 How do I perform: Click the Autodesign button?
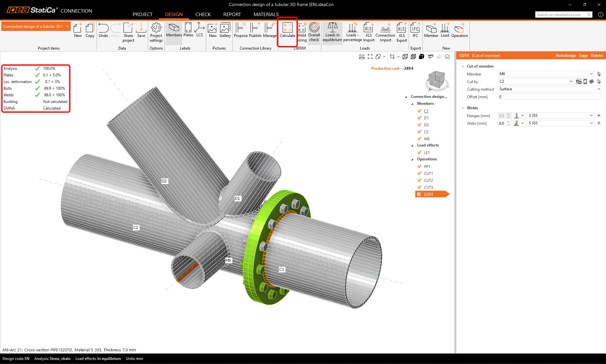click(x=566, y=56)
